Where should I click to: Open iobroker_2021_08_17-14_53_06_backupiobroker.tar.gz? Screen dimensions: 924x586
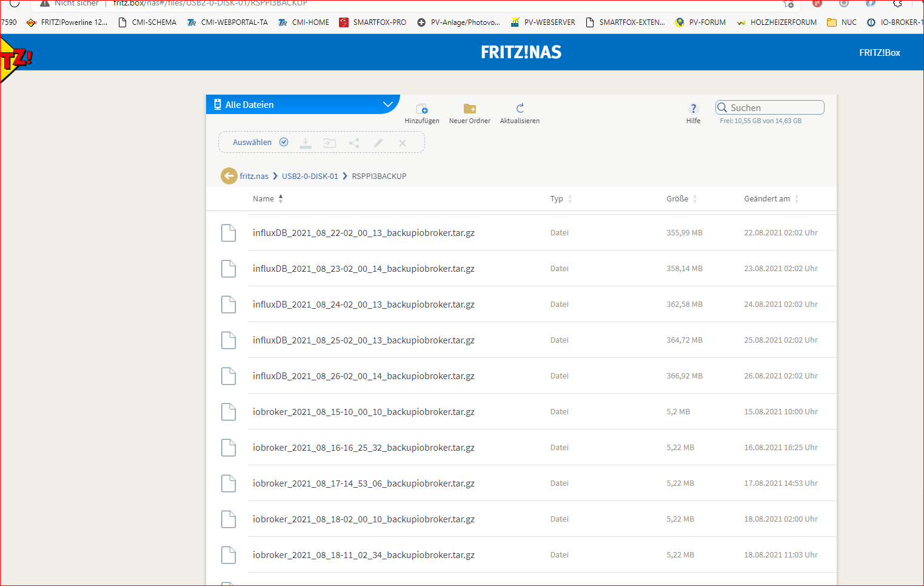[364, 483]
